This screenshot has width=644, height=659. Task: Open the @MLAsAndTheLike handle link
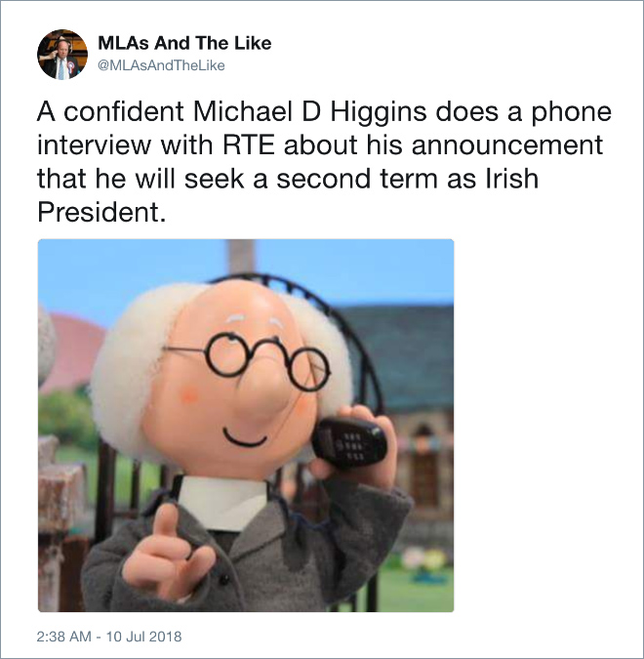coord(161,65)
